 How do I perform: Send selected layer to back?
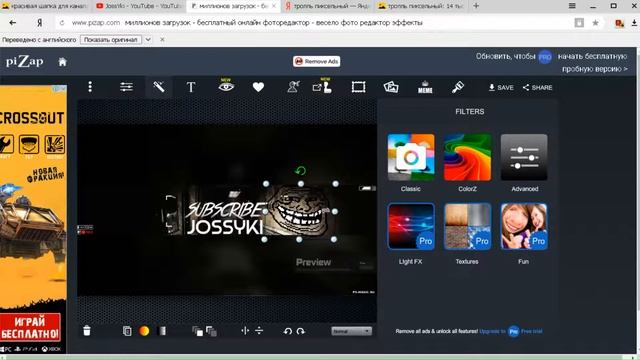tap(211, 331)
